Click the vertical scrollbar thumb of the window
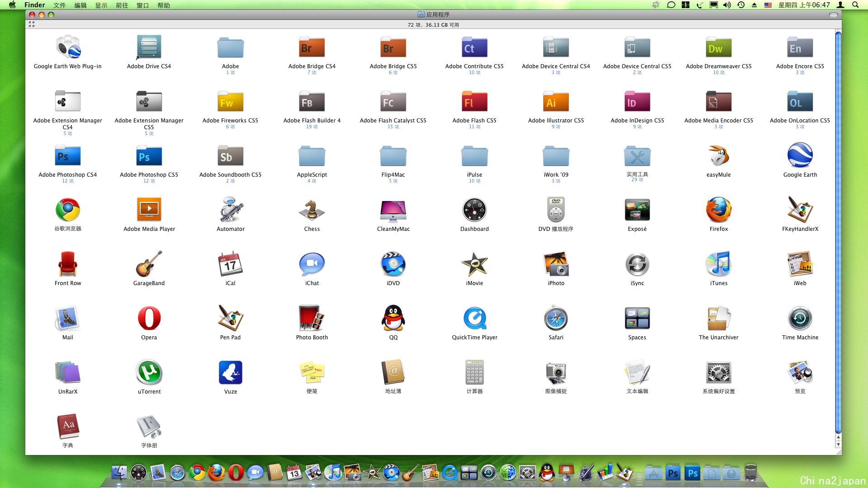The image size is (868, 488). [838, 233]
